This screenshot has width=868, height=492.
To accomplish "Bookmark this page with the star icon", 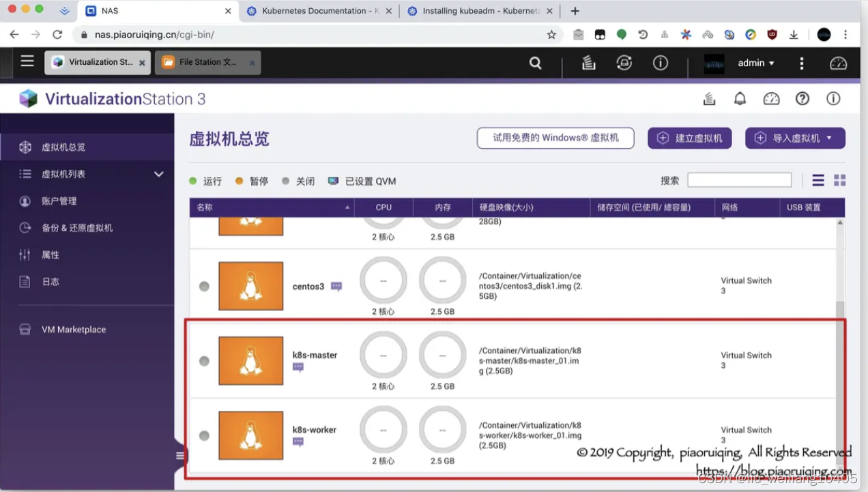I will click(551, 34).
